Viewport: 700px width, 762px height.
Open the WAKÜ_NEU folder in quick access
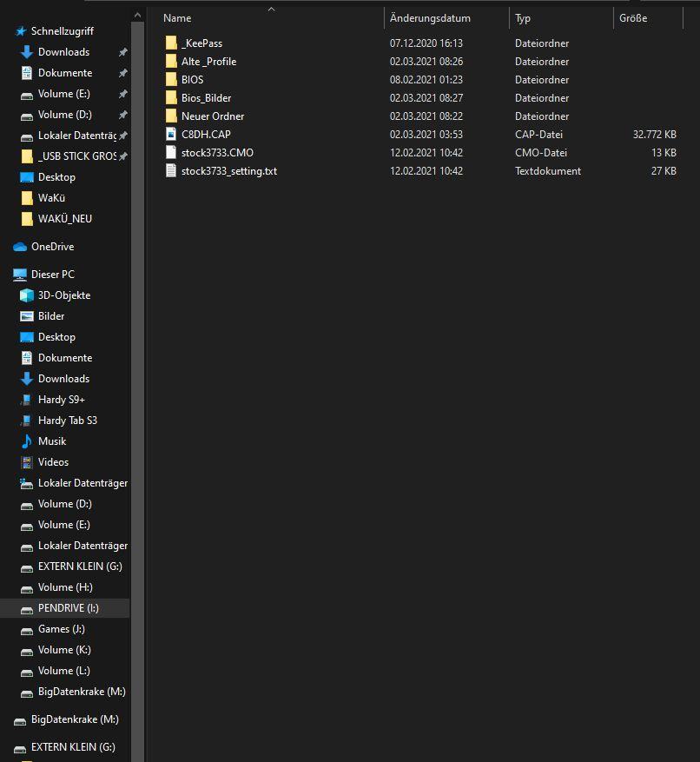[x=65, y=219]
